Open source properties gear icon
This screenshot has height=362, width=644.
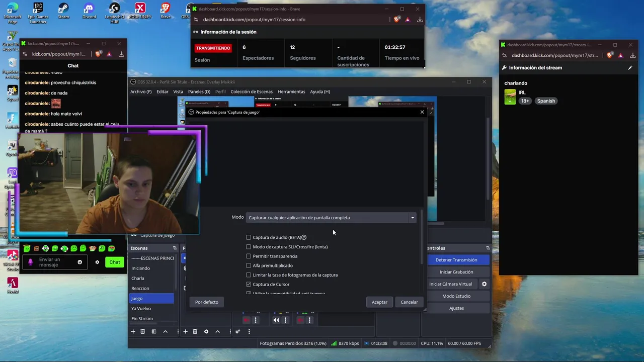click(x=206, y=331)
